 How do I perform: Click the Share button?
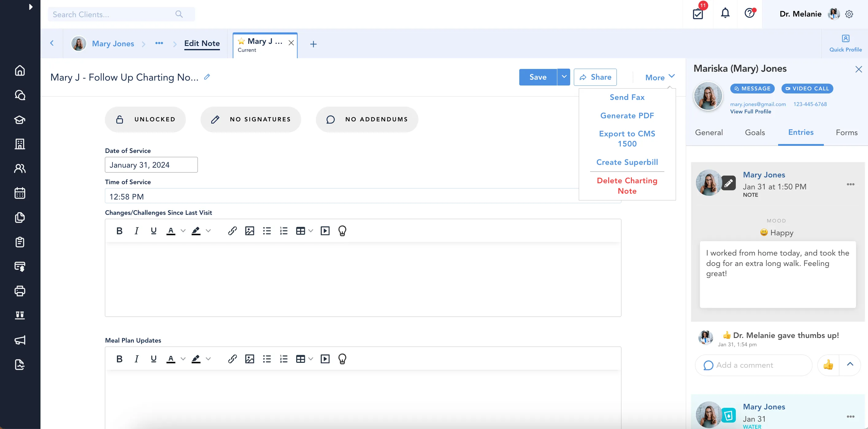(595, 77)
